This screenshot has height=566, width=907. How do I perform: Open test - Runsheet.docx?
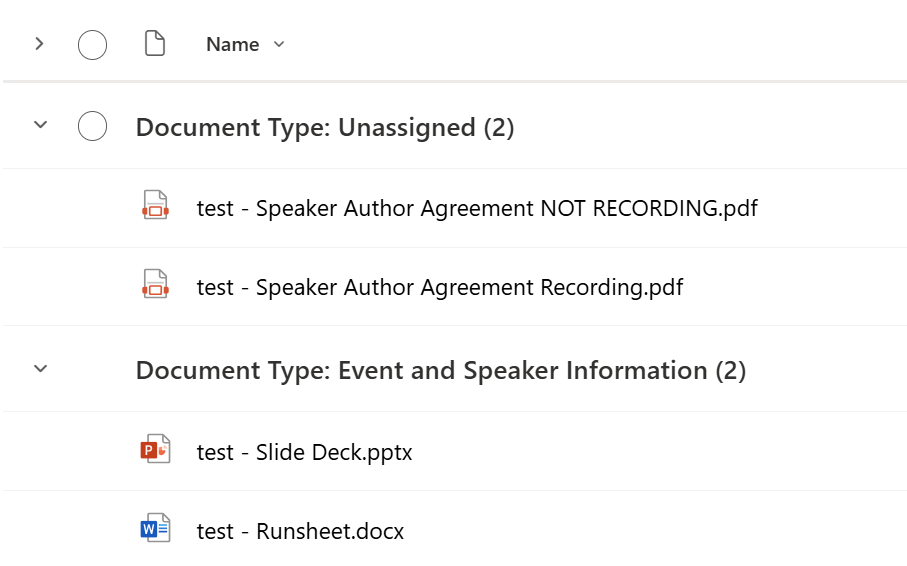tap(300, 531)
